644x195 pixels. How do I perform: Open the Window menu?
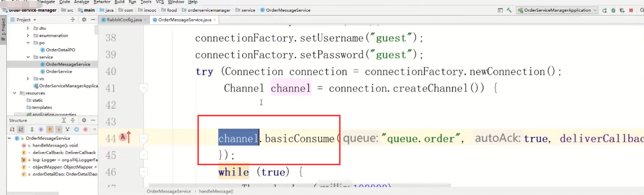coord(176,2)
